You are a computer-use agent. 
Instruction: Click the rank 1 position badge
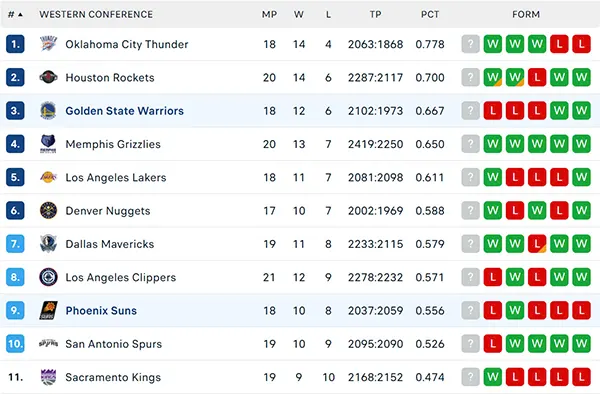pyautogui.click(x=15, y=44)
